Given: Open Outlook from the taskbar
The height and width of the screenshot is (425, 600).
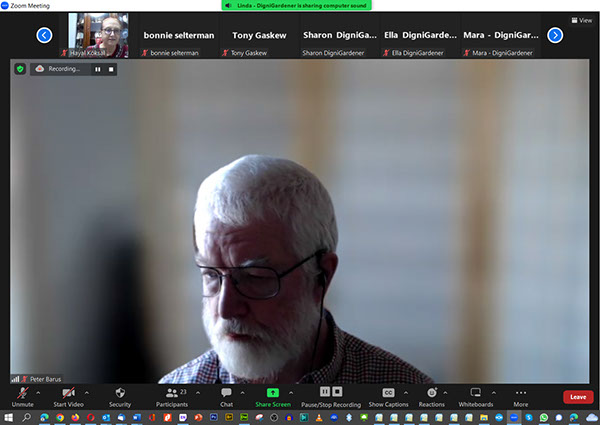Looking at the screenshot, I should [x=106, y=417].
